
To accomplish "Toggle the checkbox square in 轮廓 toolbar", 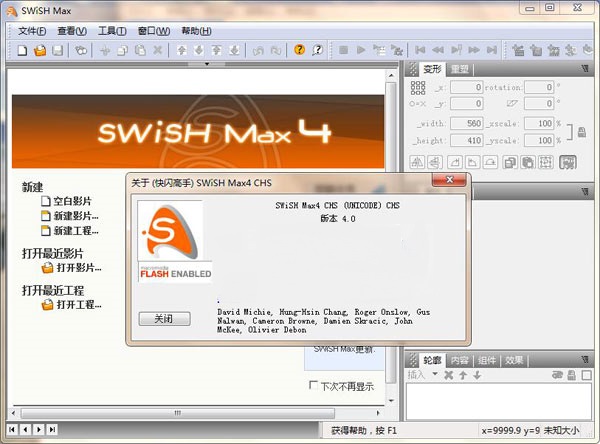I will tap(586, 375).
